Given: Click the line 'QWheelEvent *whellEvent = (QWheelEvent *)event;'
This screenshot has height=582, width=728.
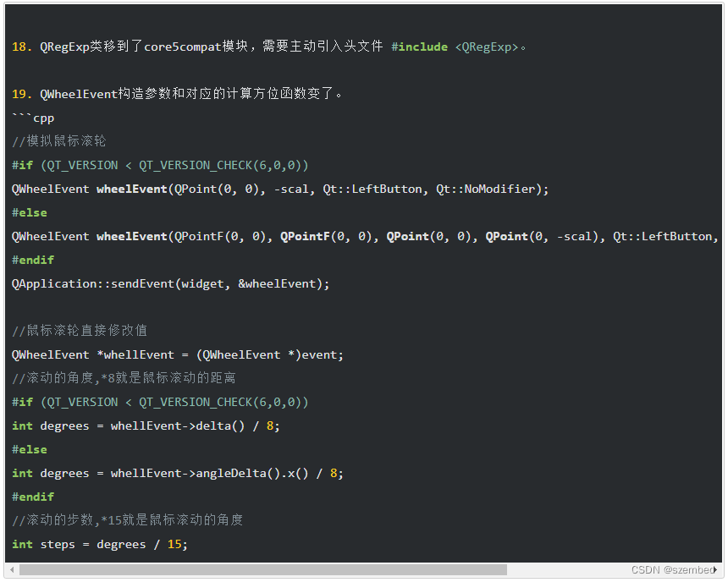Looking at the screenshot, I should pyautogui.click(x=178, y=355).
